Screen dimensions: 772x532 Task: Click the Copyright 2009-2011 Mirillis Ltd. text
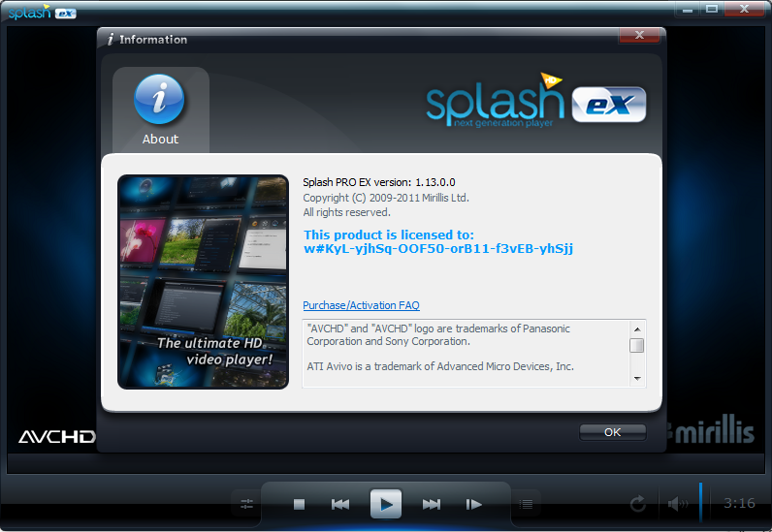click(386, 198)
